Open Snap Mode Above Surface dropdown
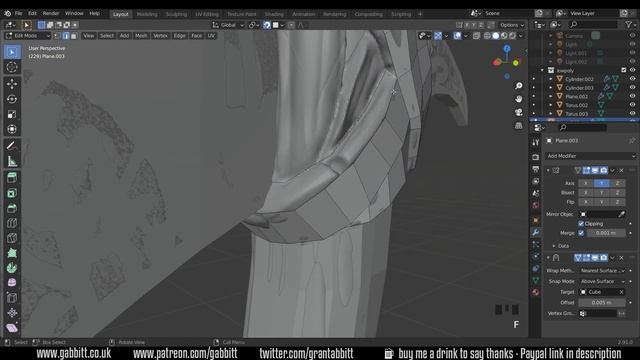 pyautogui.click(x=602, y=281)
